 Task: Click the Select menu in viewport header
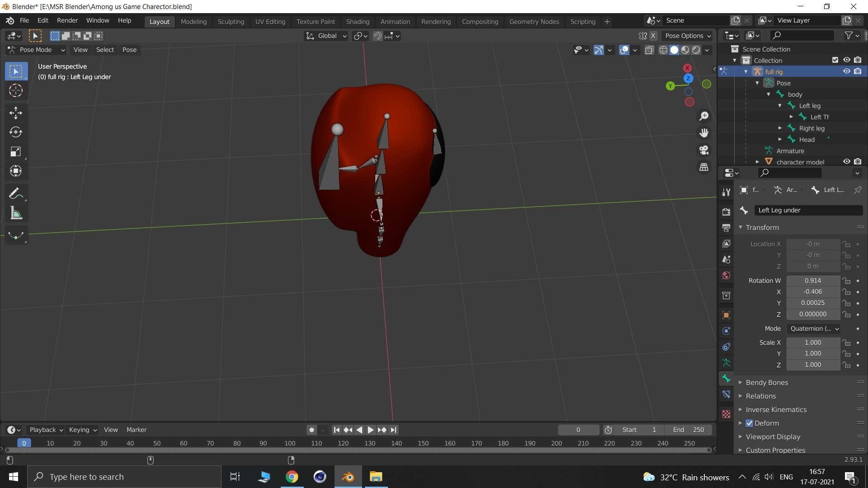(105, 50)
